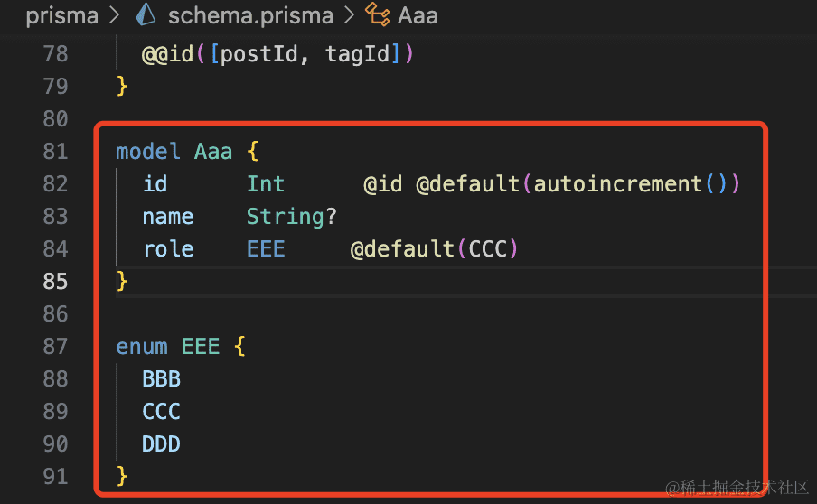This screenshot has width=817, height=504.
Task: Click the BBB enum value
Action: (x=162, y=378)
